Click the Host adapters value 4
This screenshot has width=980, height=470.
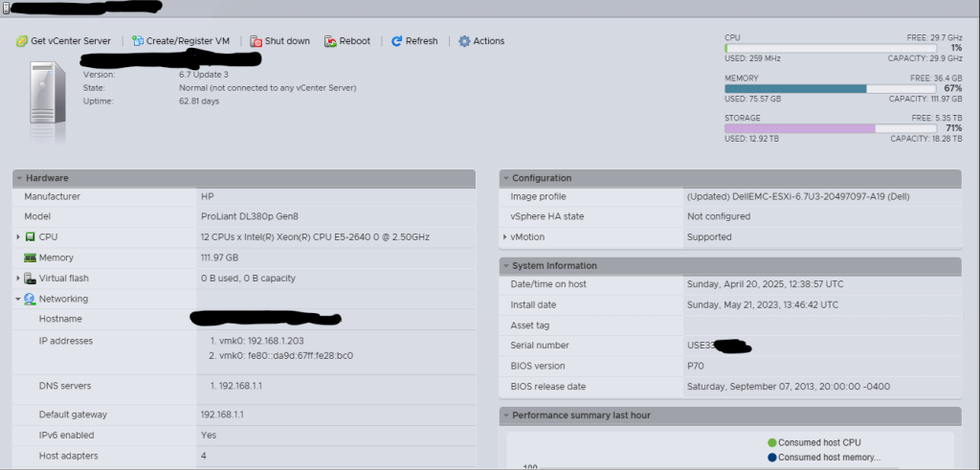click(204, 456)
